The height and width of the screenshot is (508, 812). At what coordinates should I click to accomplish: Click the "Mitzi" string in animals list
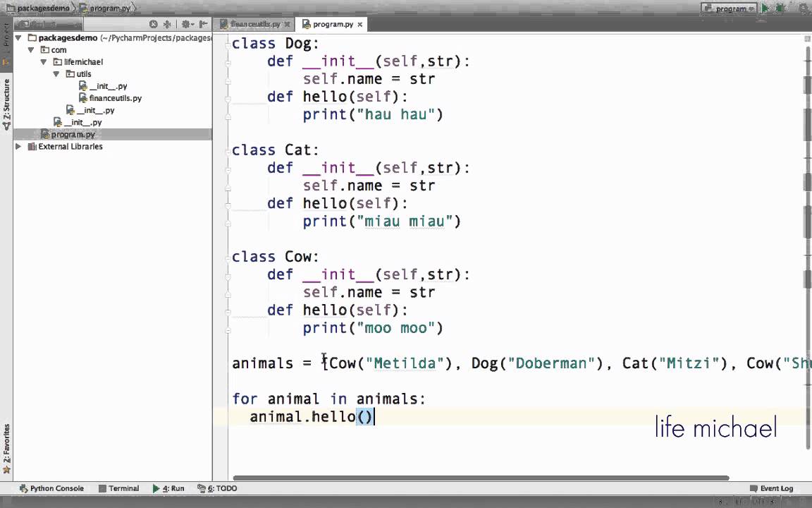(688, 363)
